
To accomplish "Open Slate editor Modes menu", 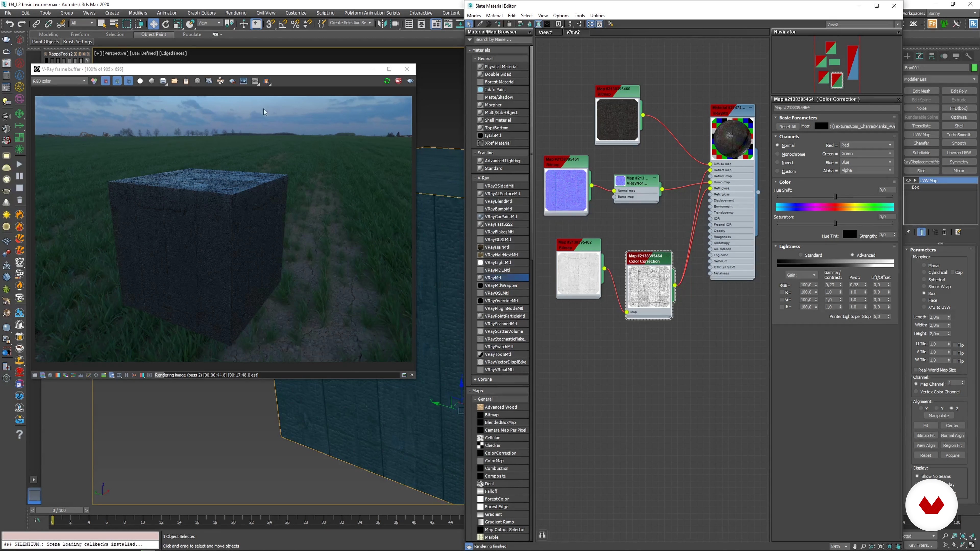I will tap(474, 16).
